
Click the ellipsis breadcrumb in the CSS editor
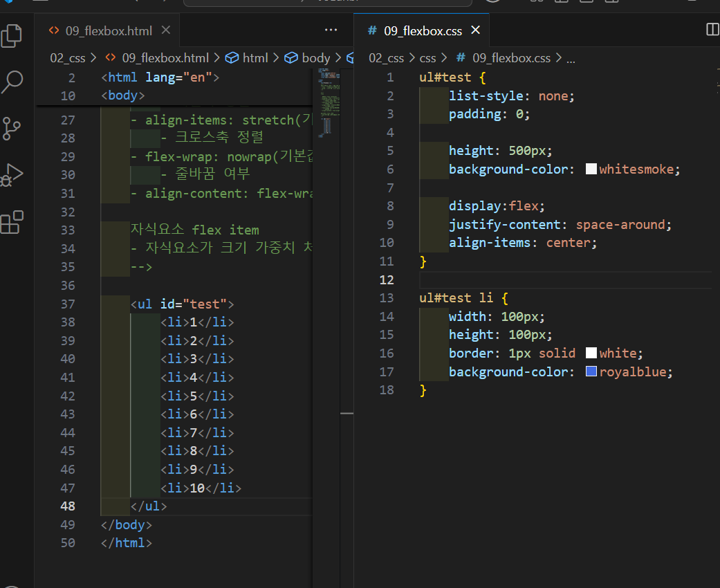[571, 59]
